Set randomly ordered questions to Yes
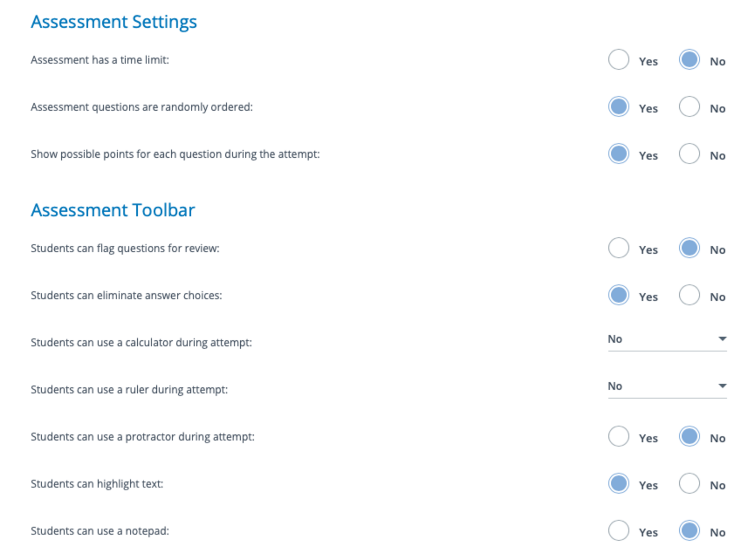The width and height of the screenshot is (748, 560). click(618, 107)
